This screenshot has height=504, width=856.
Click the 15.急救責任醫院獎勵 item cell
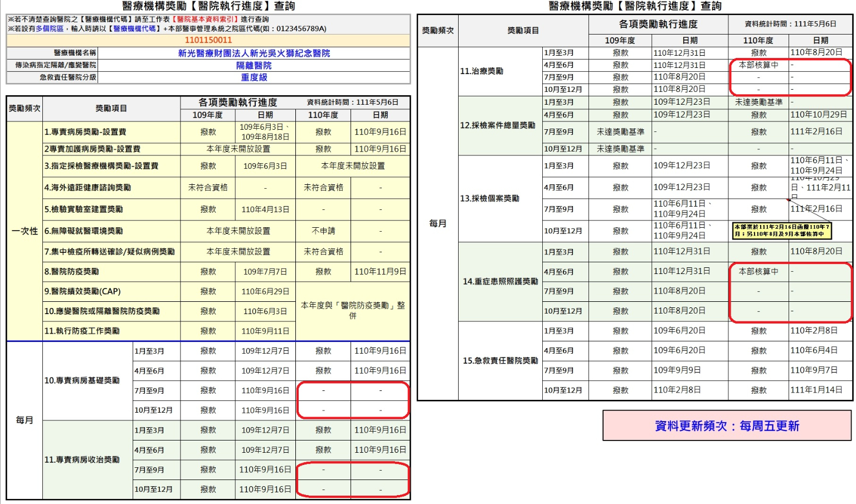pos(500,361)
